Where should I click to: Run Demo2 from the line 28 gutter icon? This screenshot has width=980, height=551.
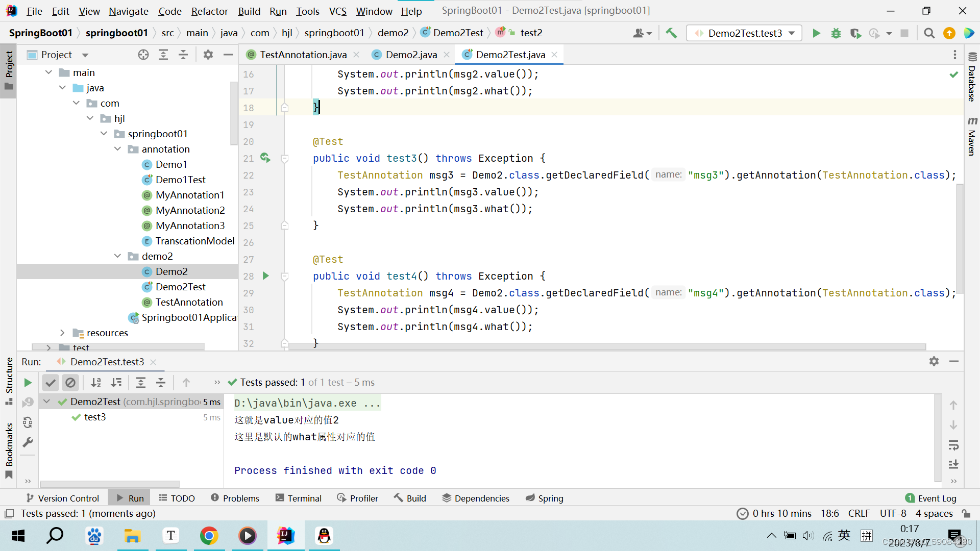[265, 276]
